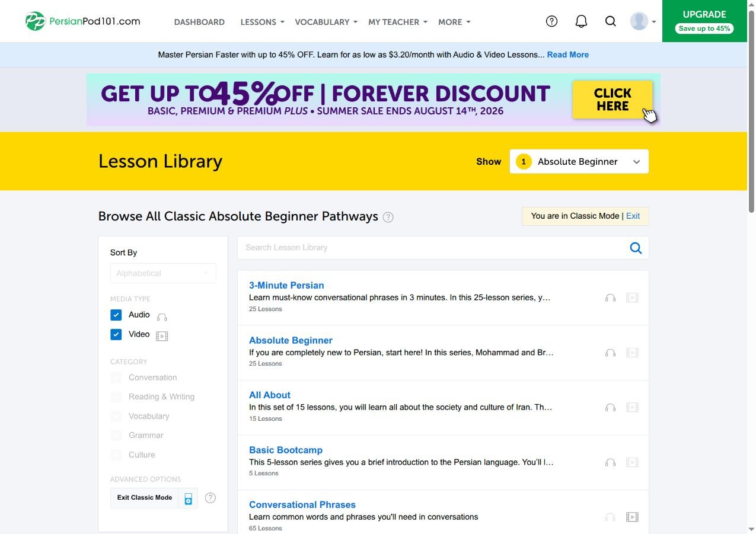Screen dimensions: 756x534
Task: Open the 3-Minute Persian pathway link
Action: (x=286, y=285)
